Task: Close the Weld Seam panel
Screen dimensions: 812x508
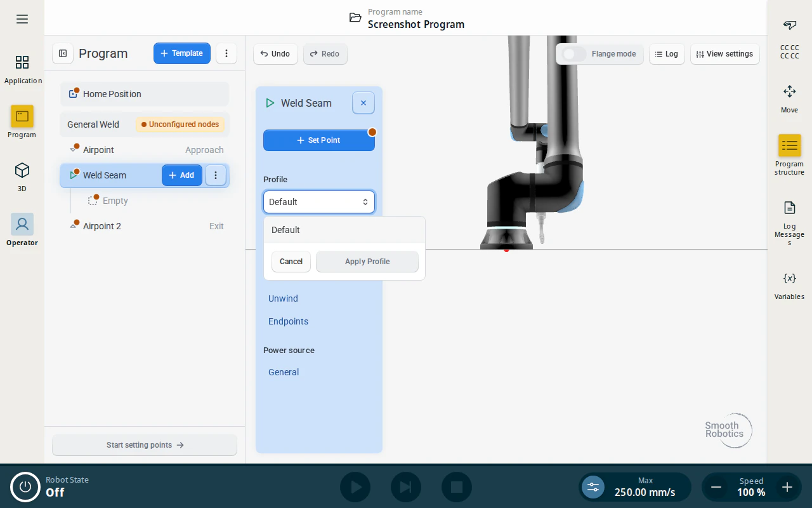Action: click(363, 103)
